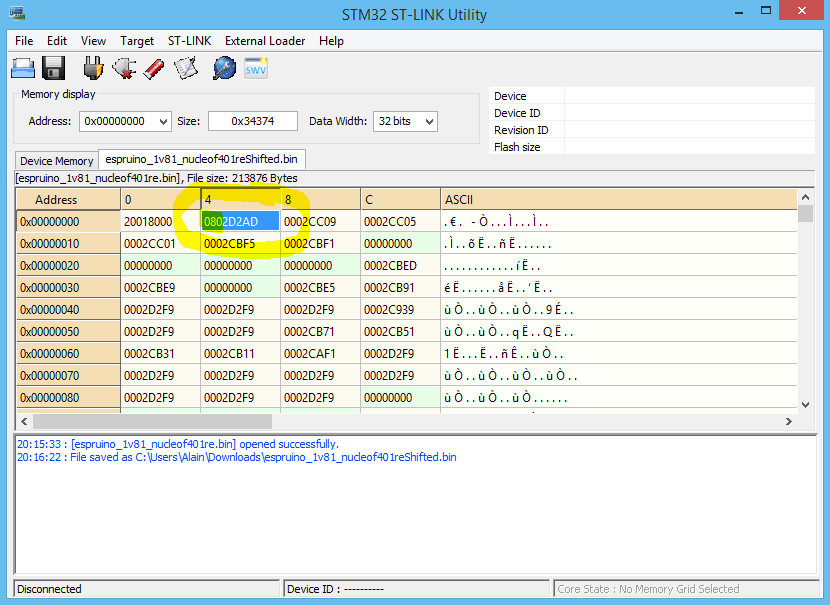Click the horizontal scrollbar thumb

pos(152,421)
